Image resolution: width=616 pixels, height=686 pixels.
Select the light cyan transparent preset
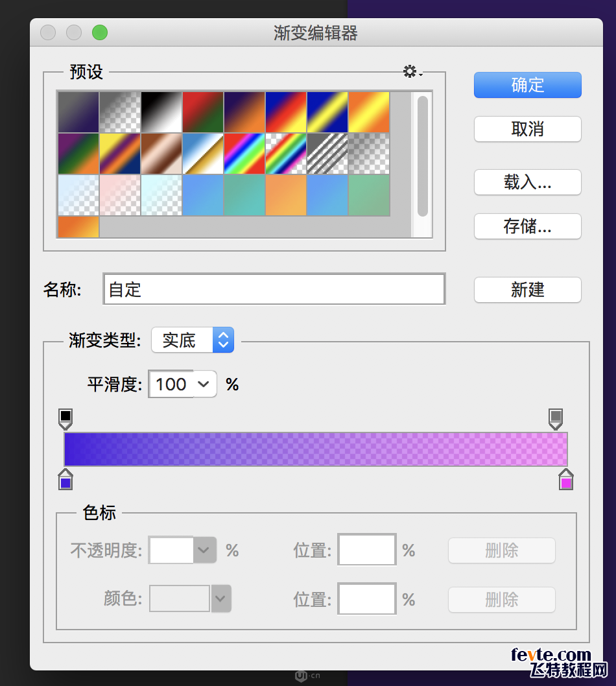(x=161, y=195)
